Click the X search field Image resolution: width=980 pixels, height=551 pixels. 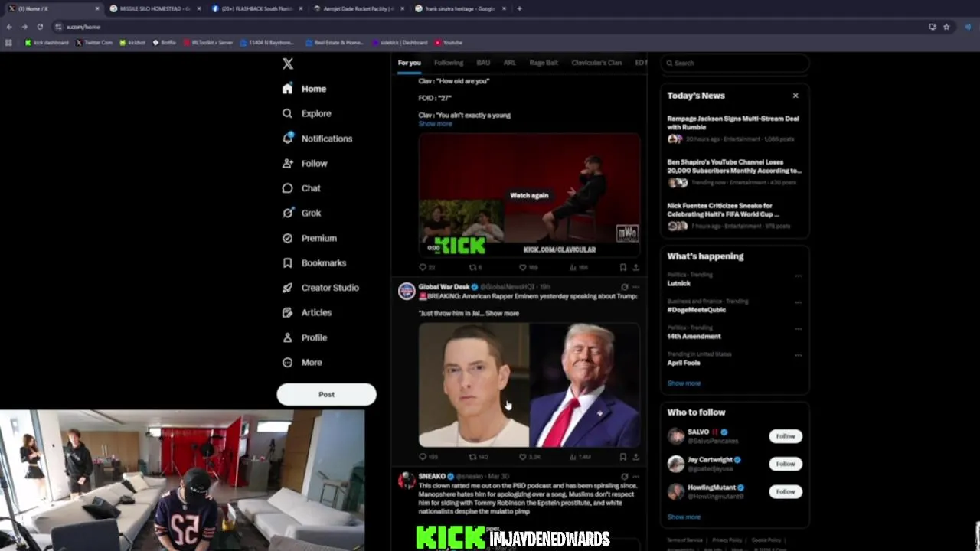pyautogui.click(x=734, y=63)
